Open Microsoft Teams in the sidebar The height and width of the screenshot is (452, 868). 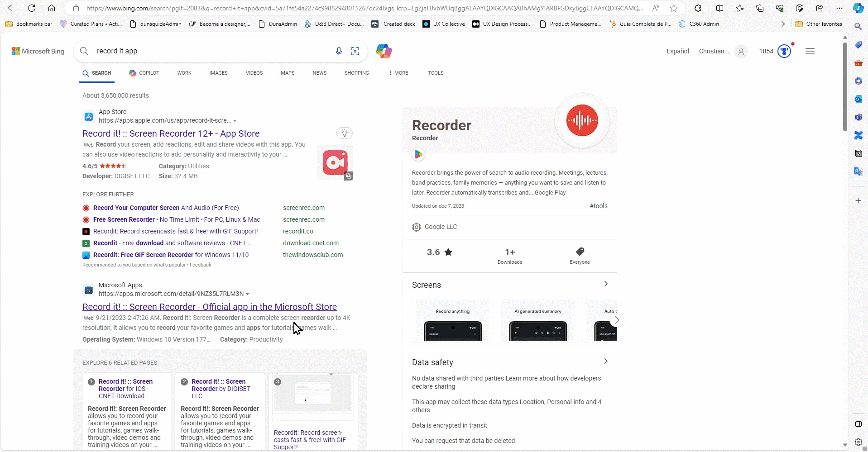[x=858, y=117]
